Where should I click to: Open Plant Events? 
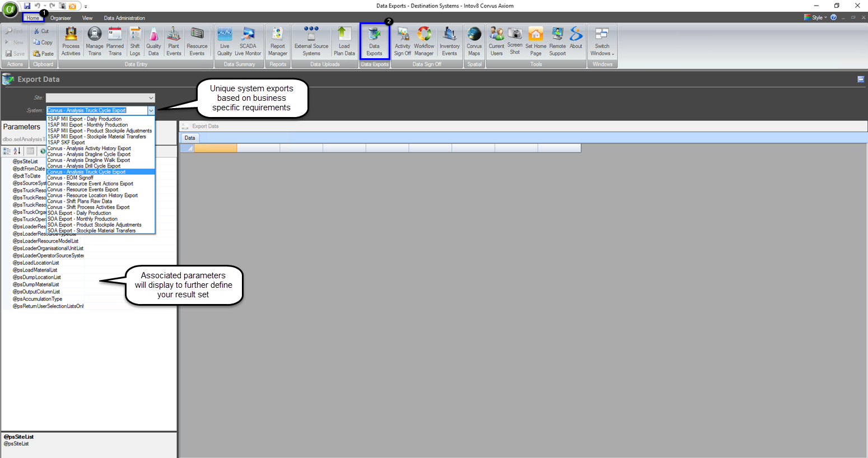tap(174, 41)
